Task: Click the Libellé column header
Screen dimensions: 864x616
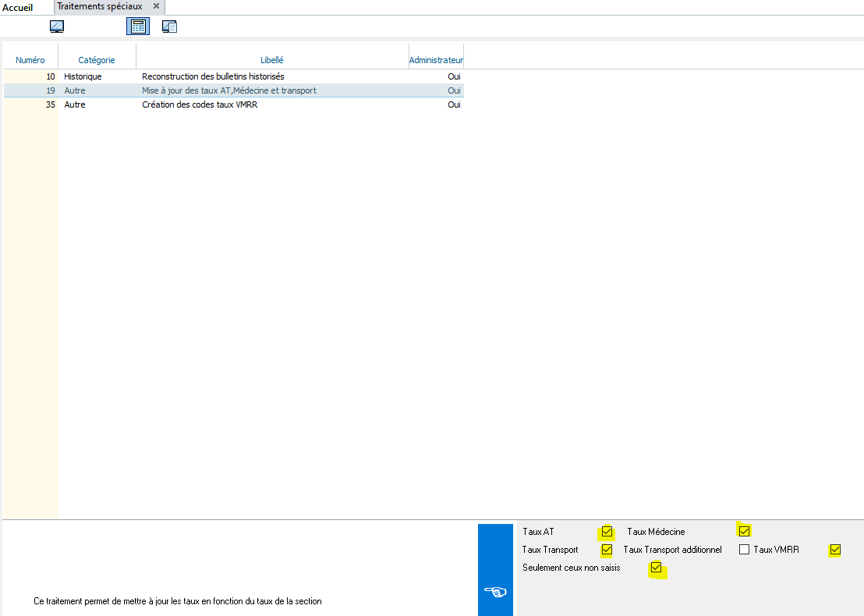Action: [272, 60]
